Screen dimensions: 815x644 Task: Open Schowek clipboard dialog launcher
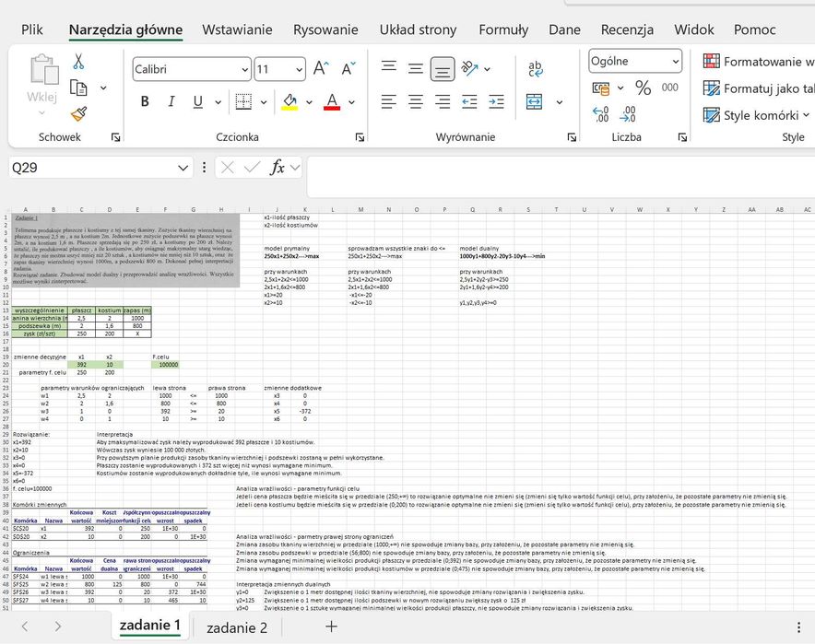coord(115,137)
